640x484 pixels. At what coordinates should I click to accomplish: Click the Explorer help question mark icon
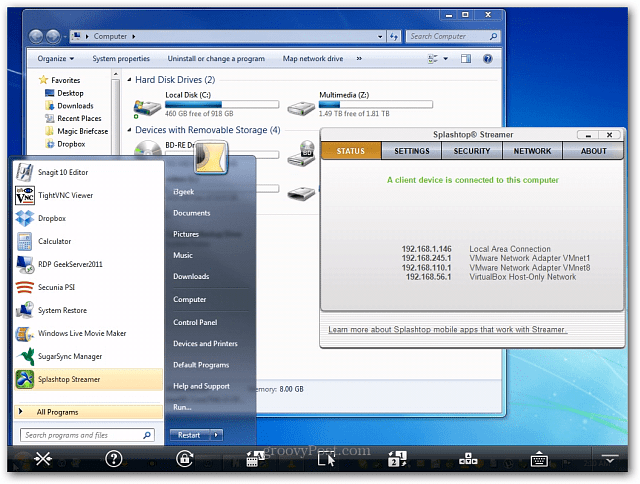[487, 59]
